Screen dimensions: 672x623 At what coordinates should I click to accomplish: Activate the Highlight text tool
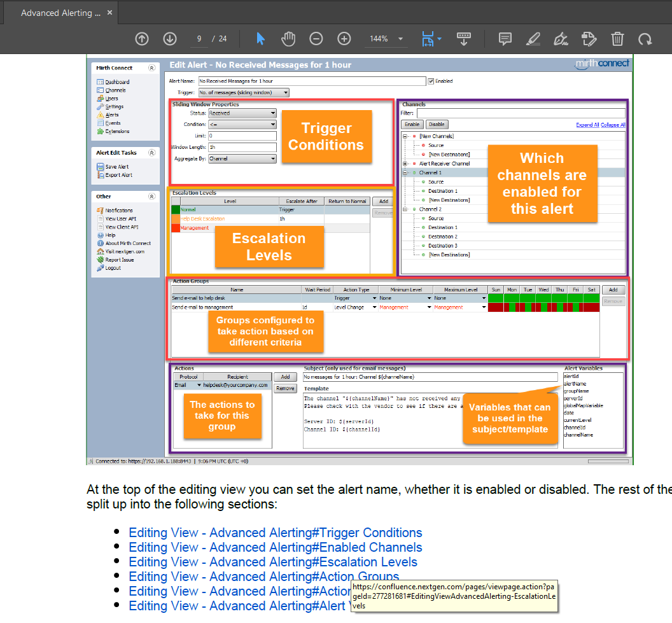[x=533, y=38]
